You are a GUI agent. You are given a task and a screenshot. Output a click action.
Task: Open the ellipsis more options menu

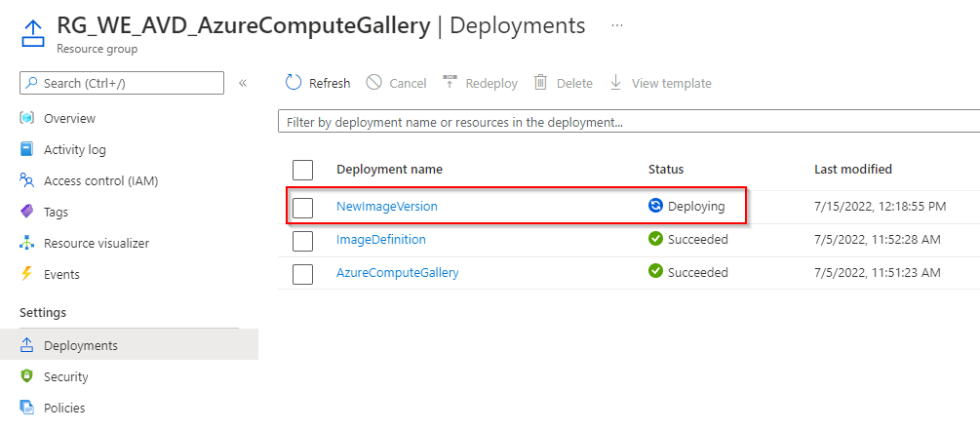pos(617,26)
